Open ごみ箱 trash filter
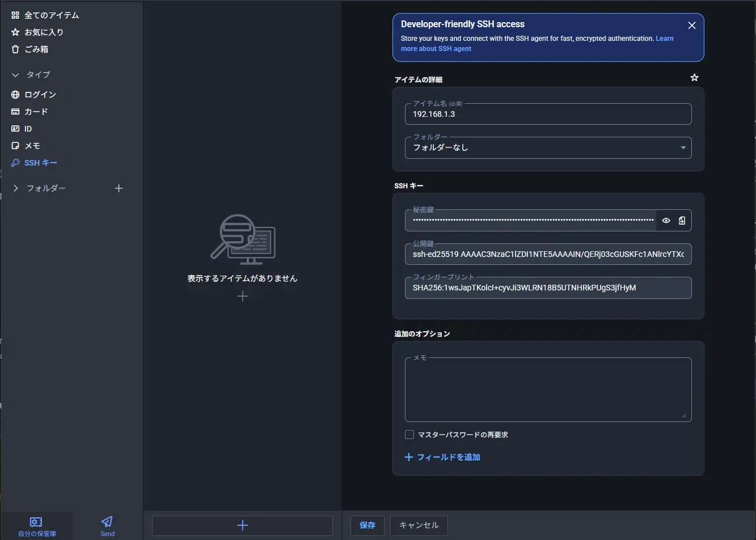This screenshot has height=540, width=756. [30, 49]
